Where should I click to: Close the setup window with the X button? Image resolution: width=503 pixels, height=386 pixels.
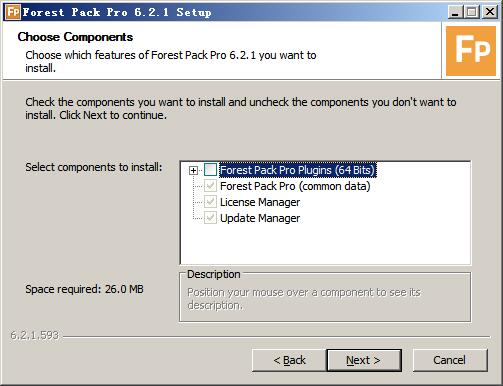490,12
